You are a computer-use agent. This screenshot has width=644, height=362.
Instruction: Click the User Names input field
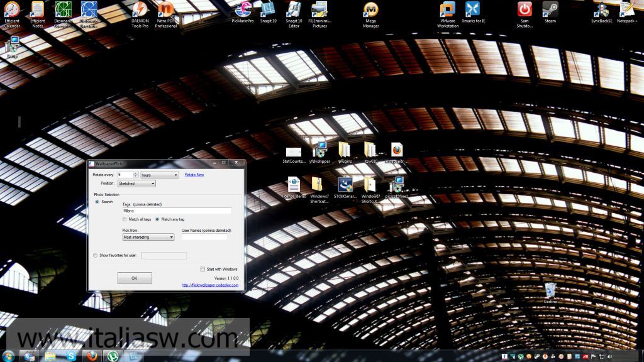[x=204, y=237]
